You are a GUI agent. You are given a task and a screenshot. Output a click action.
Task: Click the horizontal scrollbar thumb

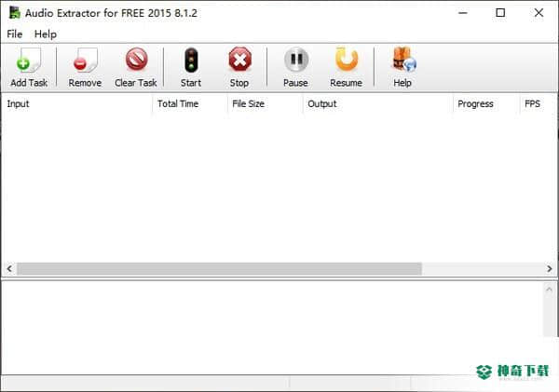pos(219,269)
